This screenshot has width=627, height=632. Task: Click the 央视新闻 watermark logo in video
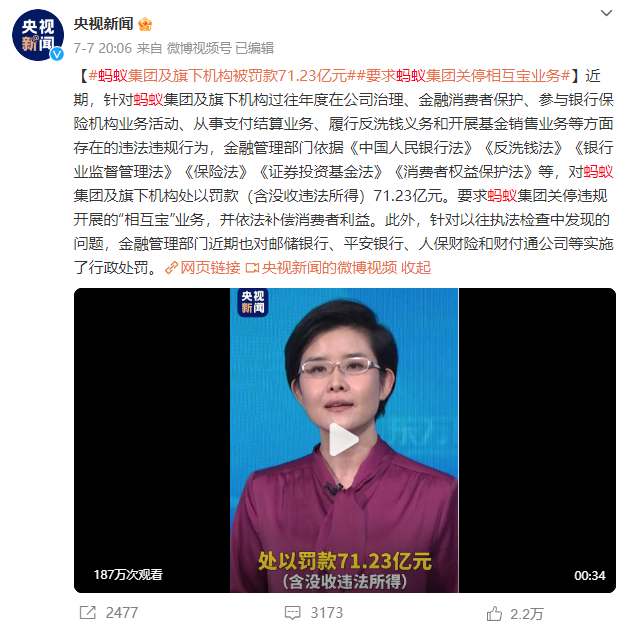point(253,302)
